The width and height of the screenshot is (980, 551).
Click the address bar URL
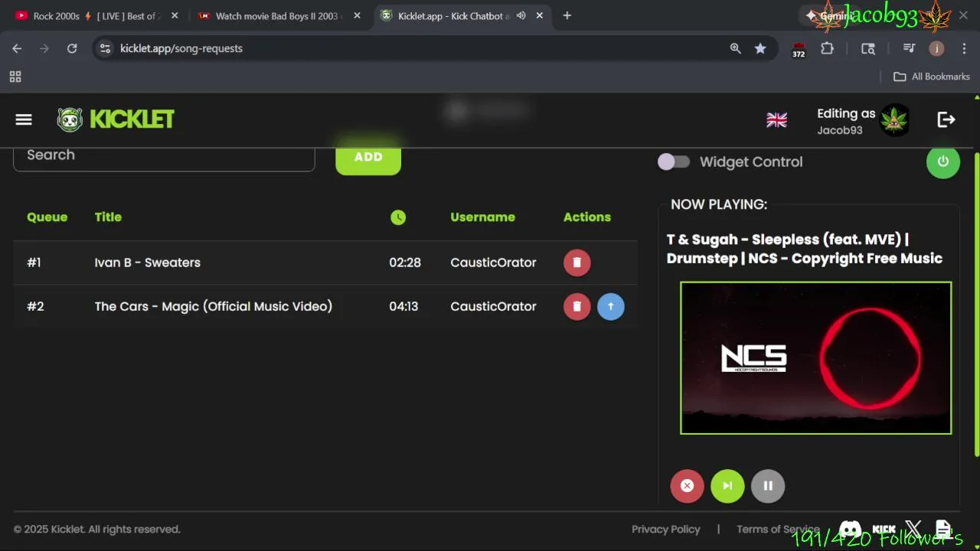[181, 48]
